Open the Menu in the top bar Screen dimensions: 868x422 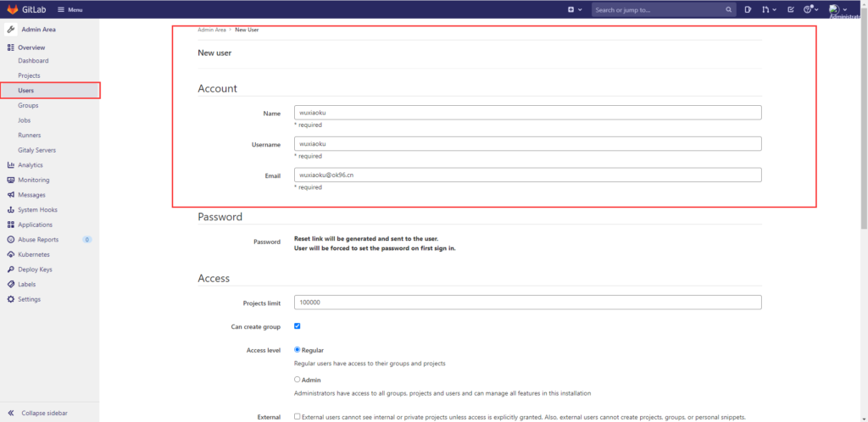[70, 9]
